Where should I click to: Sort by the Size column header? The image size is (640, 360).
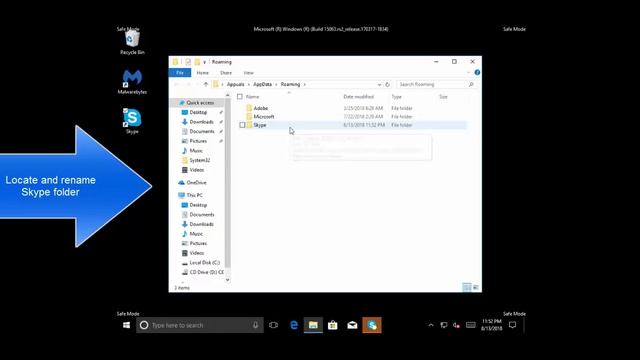[x=443, y=97]
